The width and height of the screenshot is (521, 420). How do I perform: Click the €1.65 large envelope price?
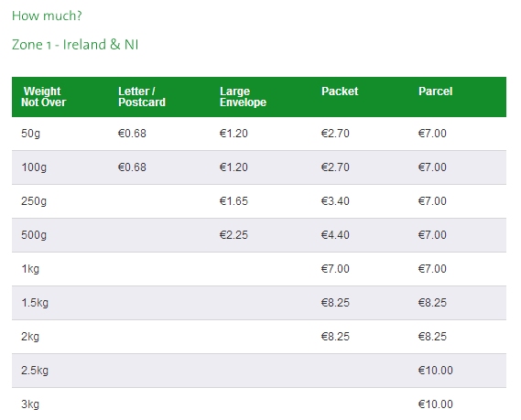(233, 201)
